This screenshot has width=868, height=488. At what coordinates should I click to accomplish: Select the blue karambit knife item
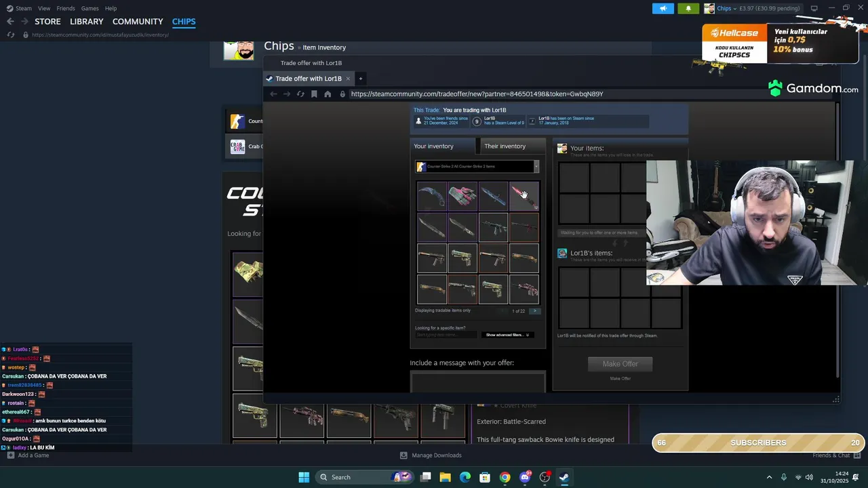pos(432,197)
